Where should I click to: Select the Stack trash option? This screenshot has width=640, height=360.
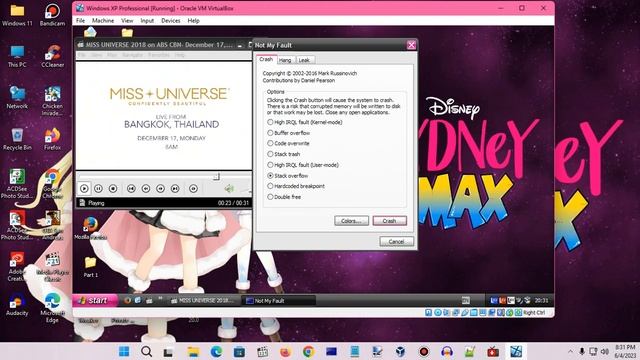[284, 154]
